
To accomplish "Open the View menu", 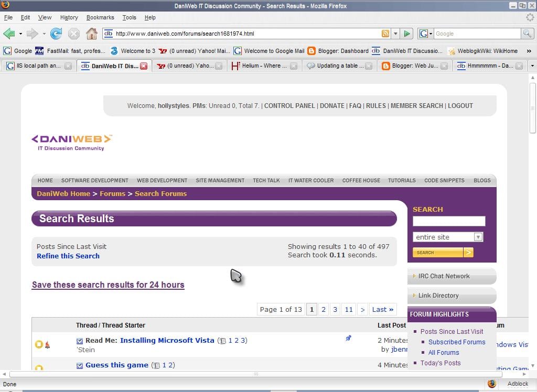I will coord(45,17).
